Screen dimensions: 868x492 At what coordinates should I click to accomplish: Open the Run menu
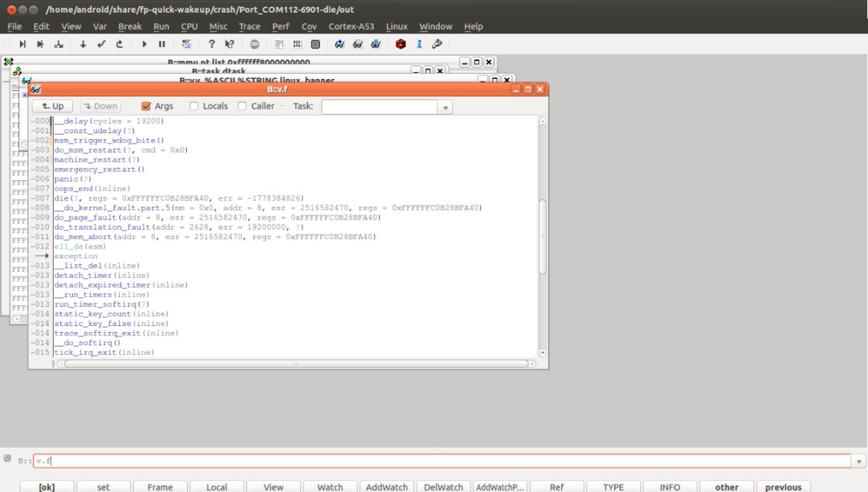[x=161, y=27]
